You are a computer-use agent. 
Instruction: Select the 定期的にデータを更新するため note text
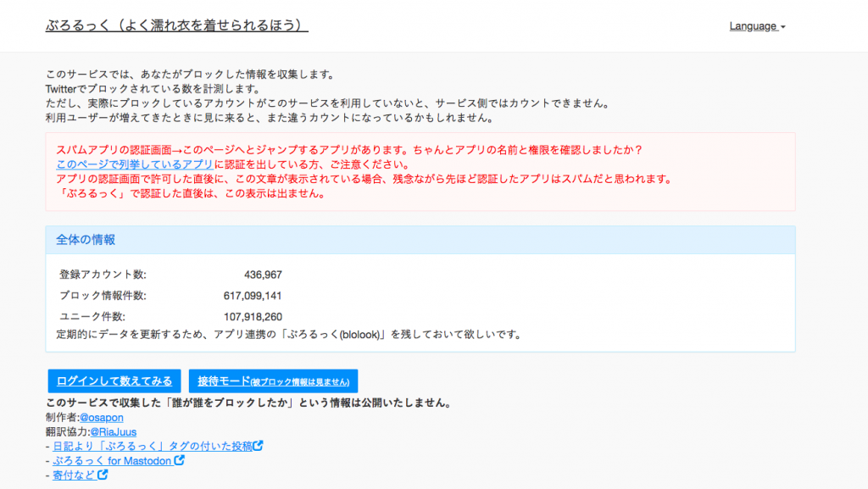[x=288, y=335]
